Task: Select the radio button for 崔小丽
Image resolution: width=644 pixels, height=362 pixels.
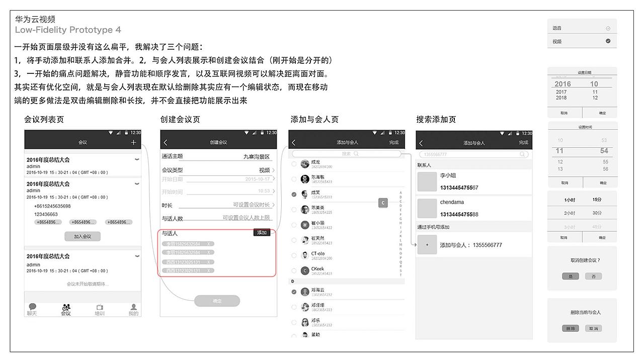Action: click(294, 225)
